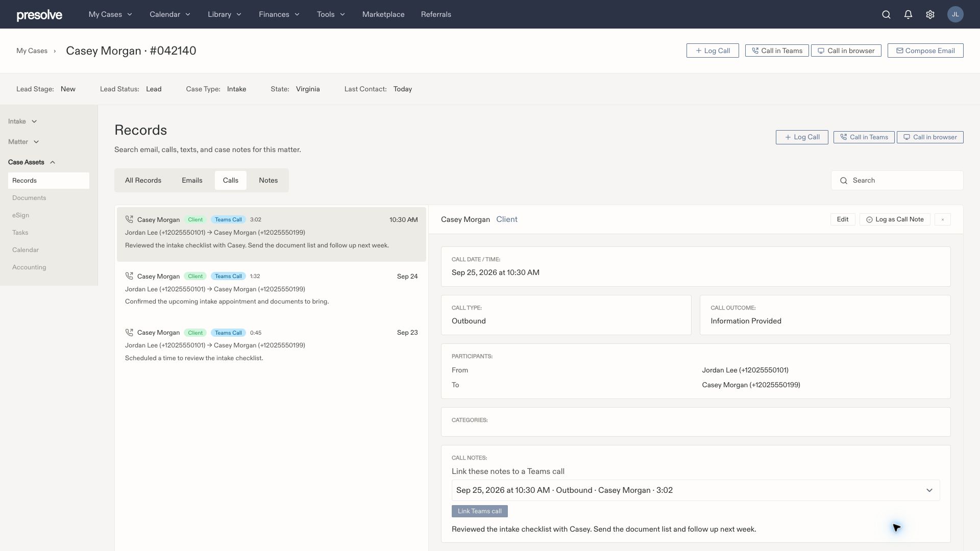The height and width of the screenshot is (551, 980).
Task: Open Marketplace in top navigation
Action: [x=383, y=14]
